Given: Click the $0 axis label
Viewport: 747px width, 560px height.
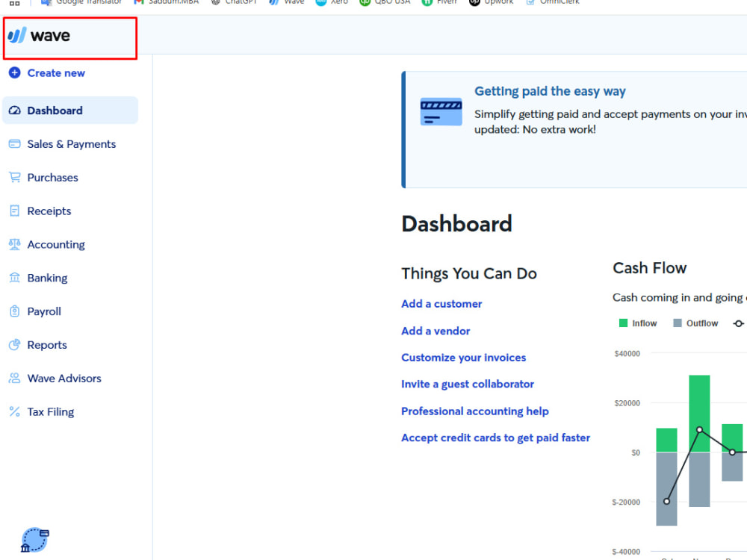Looking at the screenshot, I should [636, 453].
